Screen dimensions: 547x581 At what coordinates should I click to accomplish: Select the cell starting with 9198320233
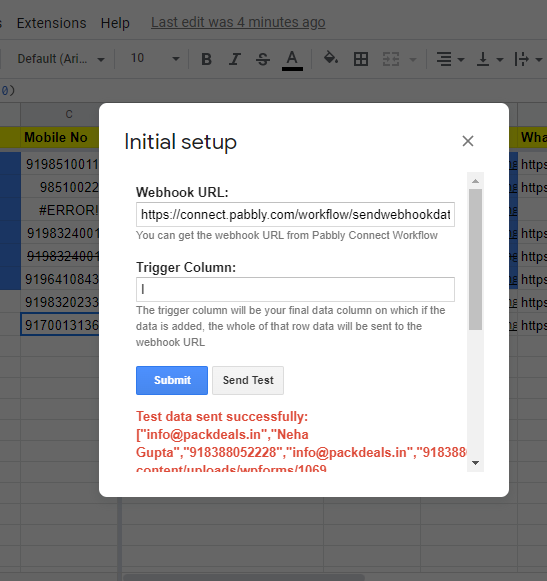[x=60, y=302]
